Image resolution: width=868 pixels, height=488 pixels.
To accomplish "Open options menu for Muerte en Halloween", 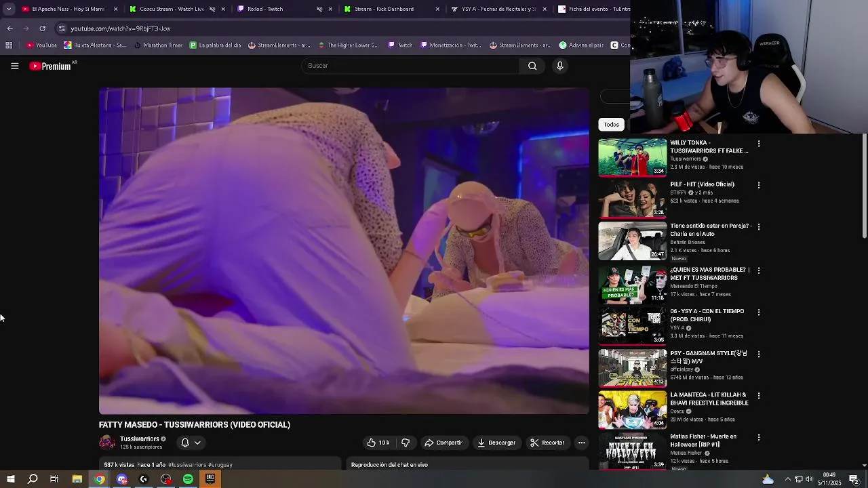I will coord(759,438).
